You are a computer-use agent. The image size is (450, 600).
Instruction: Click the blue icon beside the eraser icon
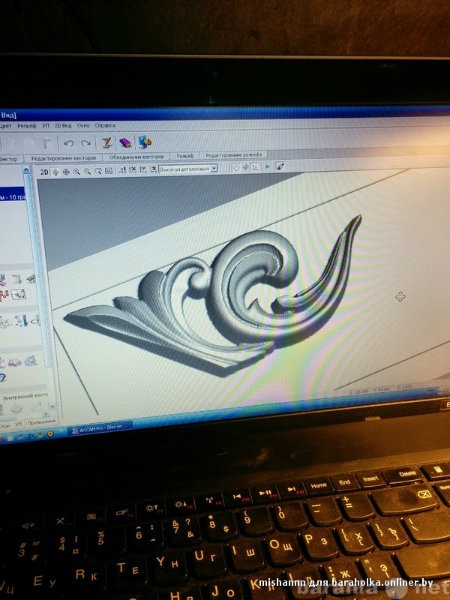click(x=145, y=142)
